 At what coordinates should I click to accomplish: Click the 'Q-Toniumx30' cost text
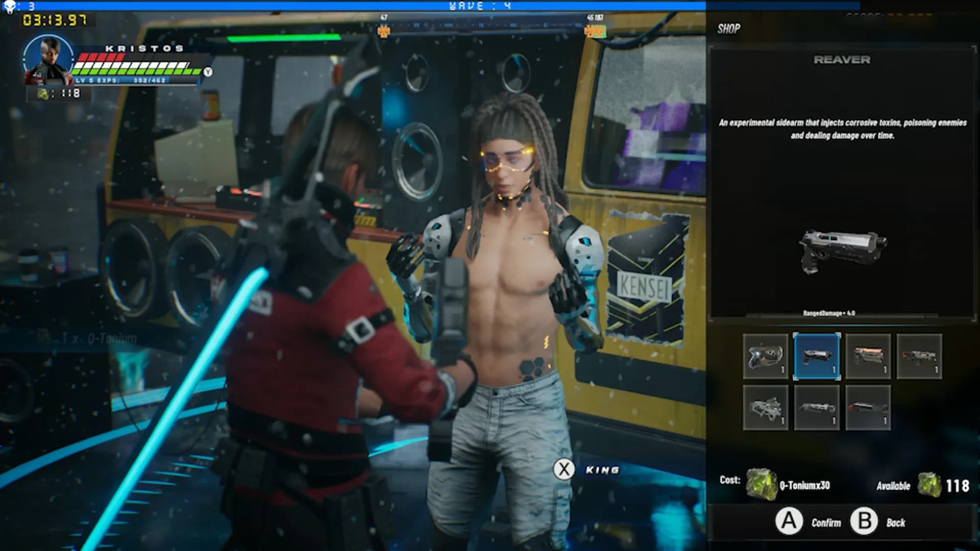pos(804,485)
